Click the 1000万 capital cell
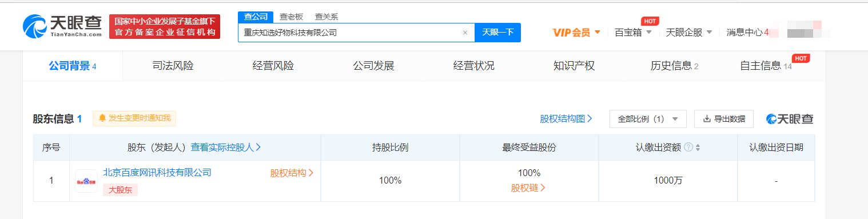868x219 pixels. [668, 180]
